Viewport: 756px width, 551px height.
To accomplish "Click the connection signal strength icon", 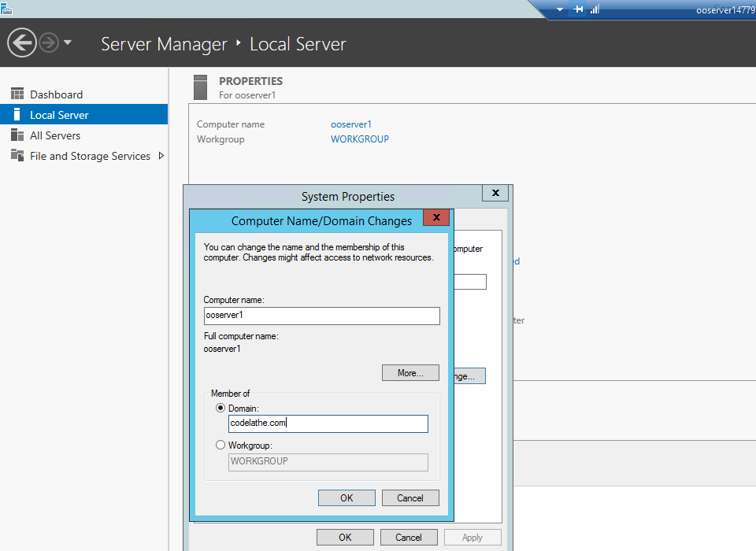I will click(x=595, y=9).
